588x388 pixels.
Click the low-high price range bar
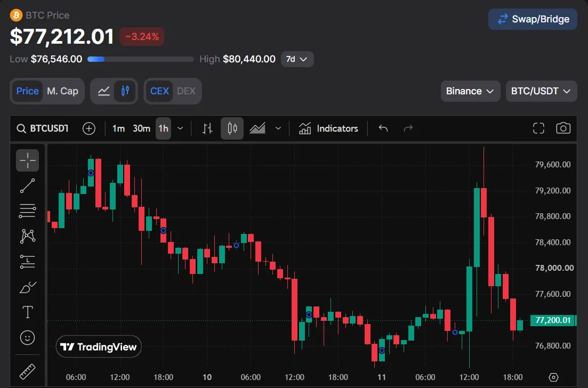(x=141, y=59)
